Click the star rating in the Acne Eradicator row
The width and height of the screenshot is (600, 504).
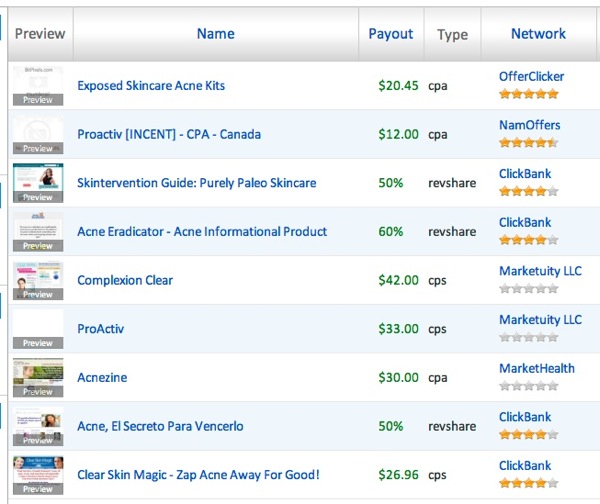pyautogui.click(x=529, y=240)
